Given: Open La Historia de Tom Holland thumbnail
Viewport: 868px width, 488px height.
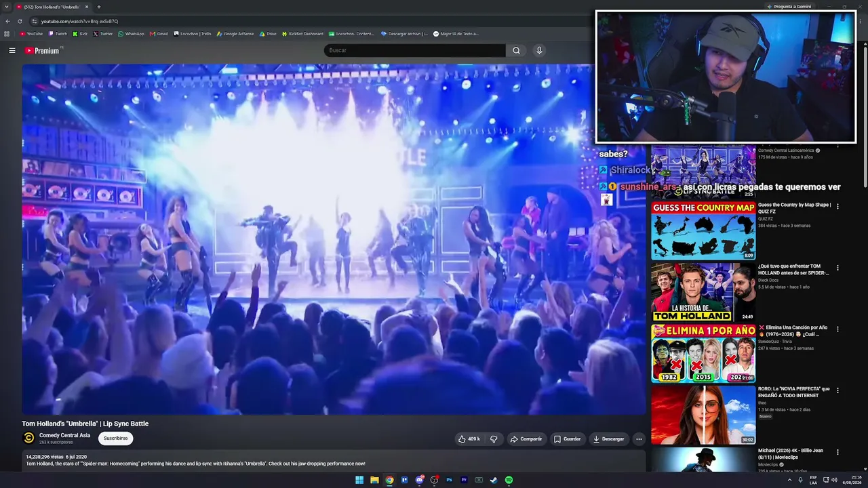Looking at the screenshot, I should tap(703, 292).
